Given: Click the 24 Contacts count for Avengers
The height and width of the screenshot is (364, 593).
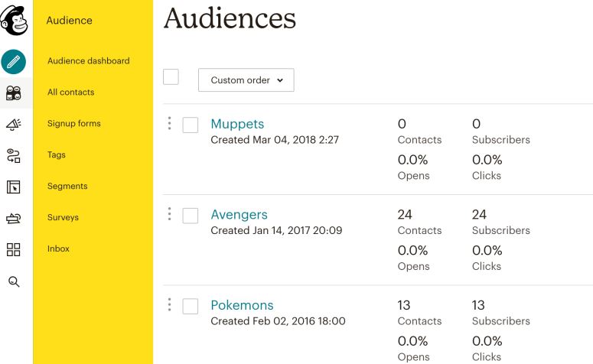Looking at the screenshot, I should tap(405, 215).
